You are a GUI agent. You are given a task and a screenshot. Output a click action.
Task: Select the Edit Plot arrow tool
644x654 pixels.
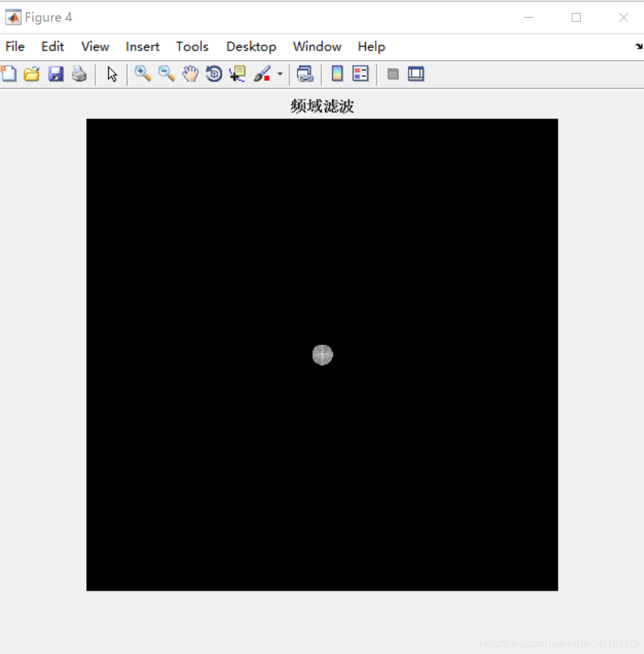pyautogui.click(x=112, y=74)
